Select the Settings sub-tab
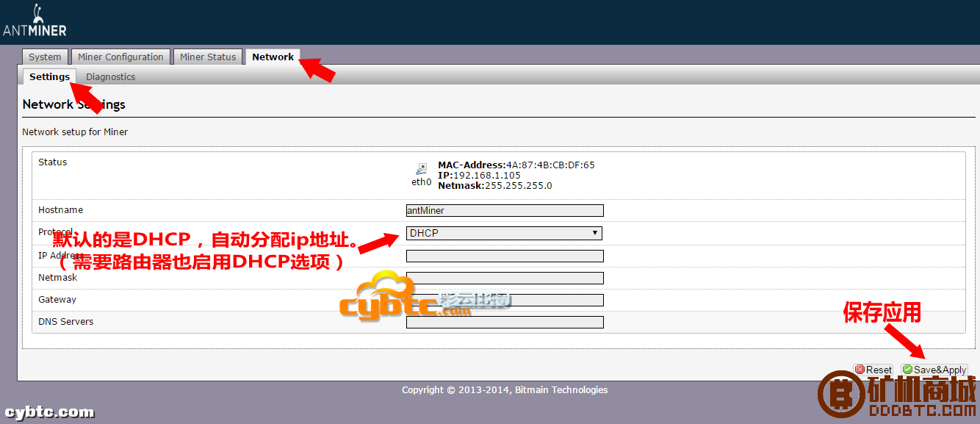The height and width of the screenshot is (424, 980). pyautogui.click(x=49, y=76)
